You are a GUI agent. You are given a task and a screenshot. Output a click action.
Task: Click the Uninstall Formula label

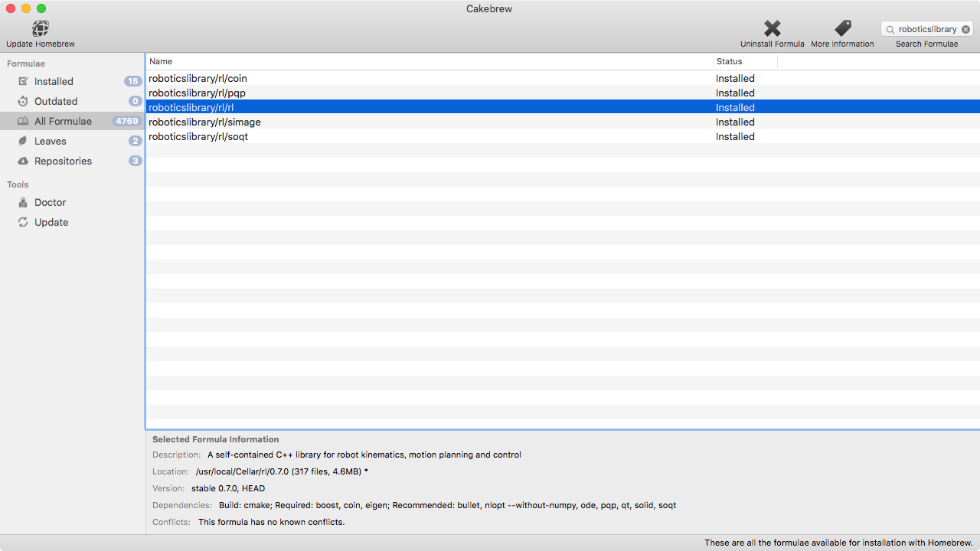(773, 44)
